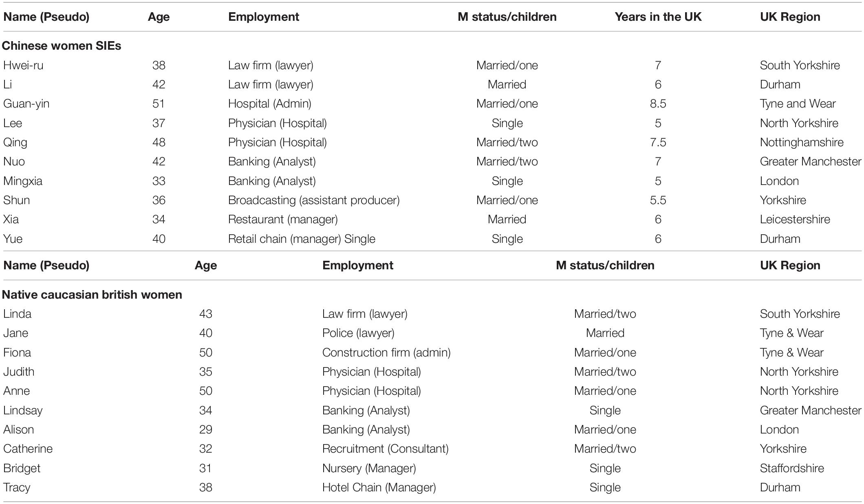Click the Native caucasian british women heading

coord(92,295)
